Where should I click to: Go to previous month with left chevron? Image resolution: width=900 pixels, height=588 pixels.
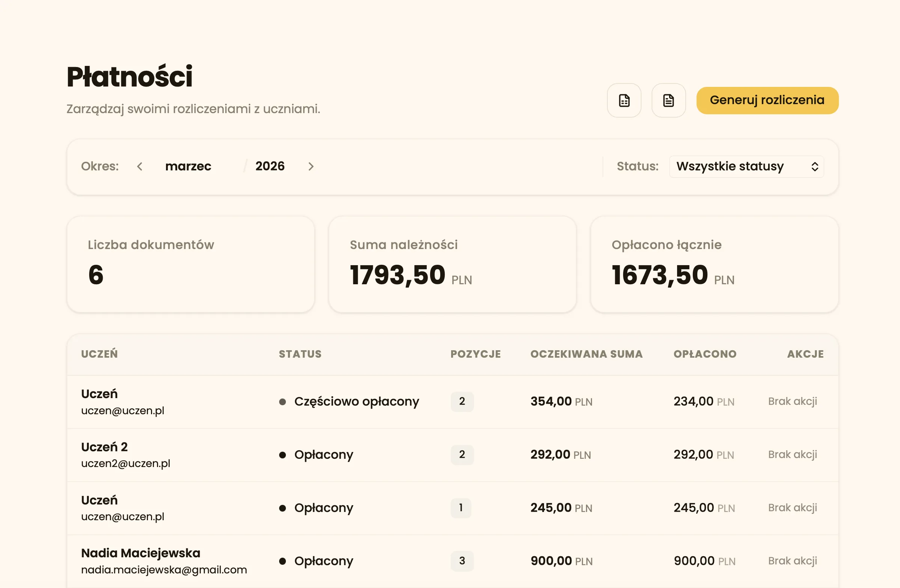140,166
